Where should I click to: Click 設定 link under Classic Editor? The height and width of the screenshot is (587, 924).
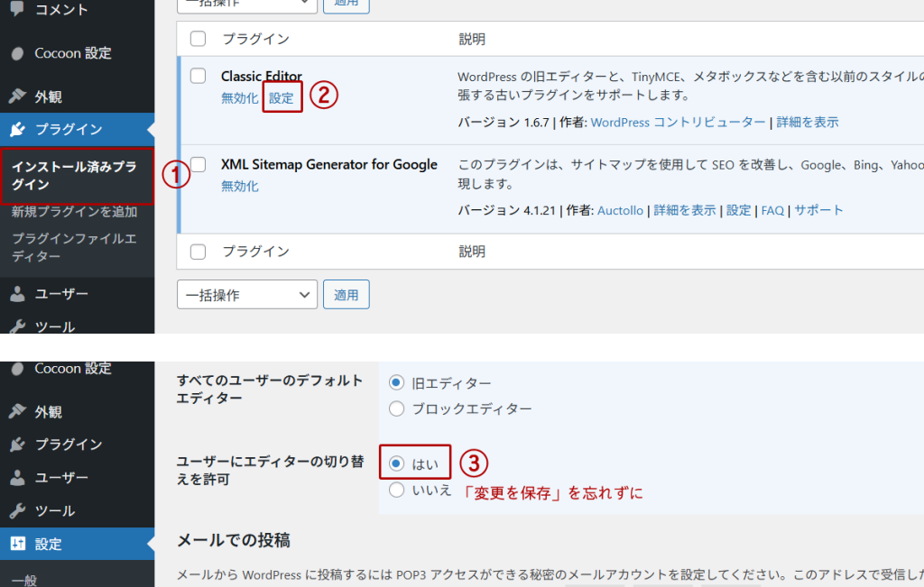point(282,98)
